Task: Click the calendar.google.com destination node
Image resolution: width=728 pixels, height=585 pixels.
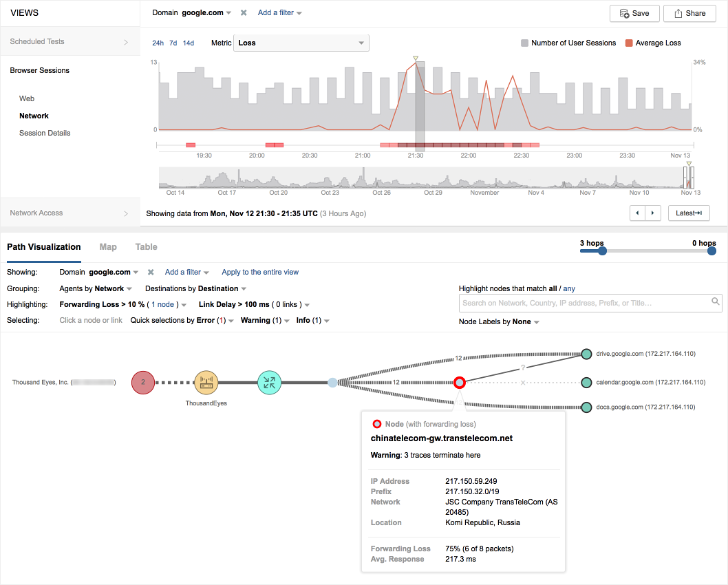Action: pos(586,382)
